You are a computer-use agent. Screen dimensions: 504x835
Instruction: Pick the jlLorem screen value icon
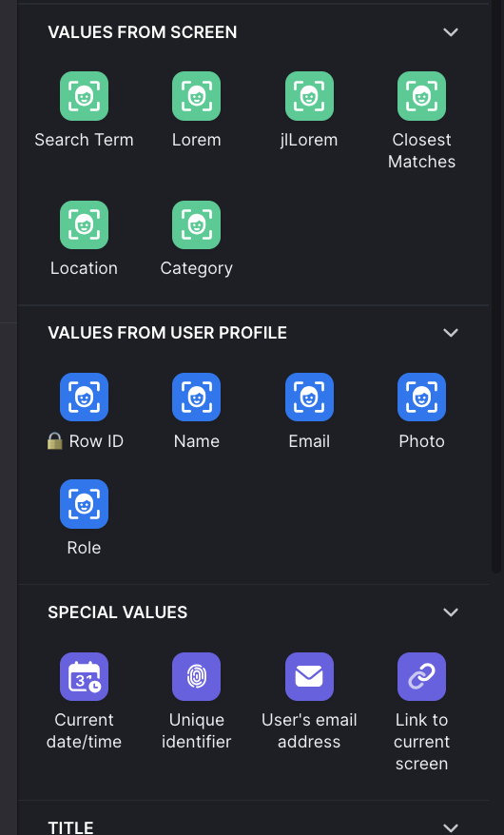tap(309, 96)
